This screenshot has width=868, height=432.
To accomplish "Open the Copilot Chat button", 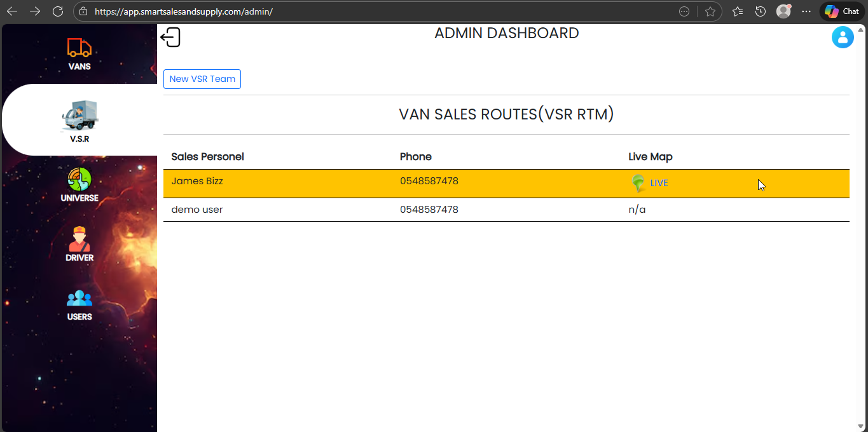I will point(843,11).
